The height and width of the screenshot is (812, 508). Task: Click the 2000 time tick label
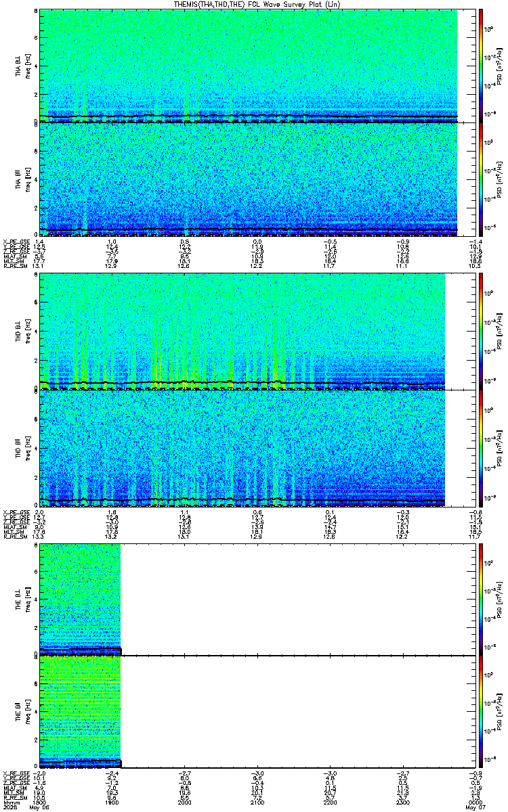pyautogui.click(x=184, y=802)
